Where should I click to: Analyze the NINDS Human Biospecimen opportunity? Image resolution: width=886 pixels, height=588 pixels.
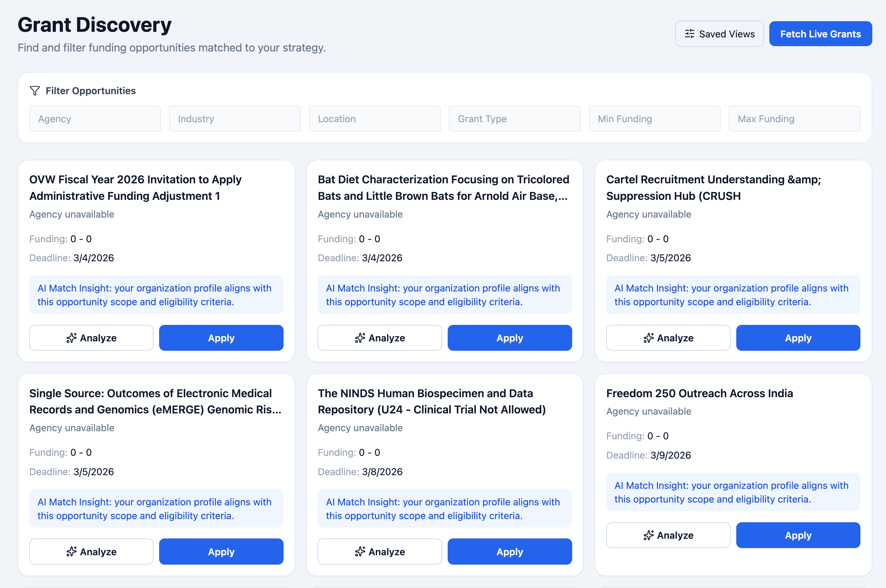pos(379,551)
